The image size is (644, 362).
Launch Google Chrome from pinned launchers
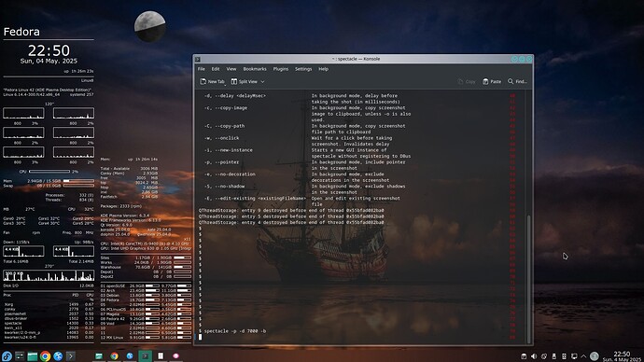[45, 356]
